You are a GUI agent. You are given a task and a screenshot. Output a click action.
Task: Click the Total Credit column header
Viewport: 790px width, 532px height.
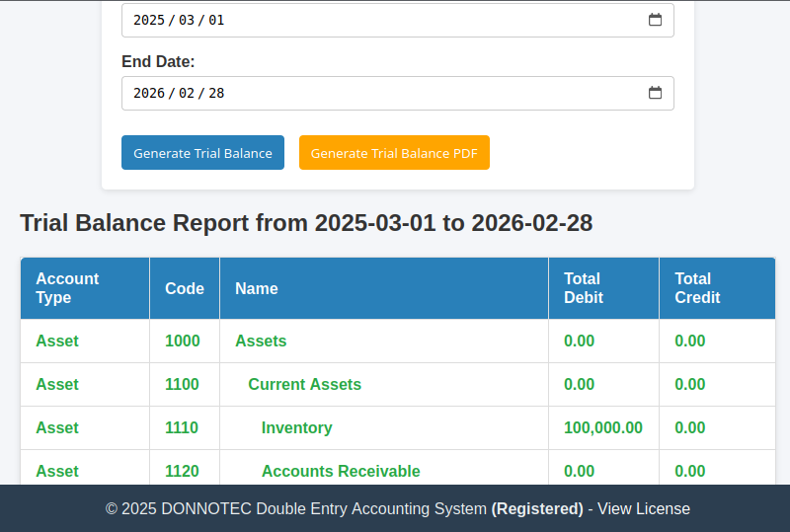pos(717,288)
